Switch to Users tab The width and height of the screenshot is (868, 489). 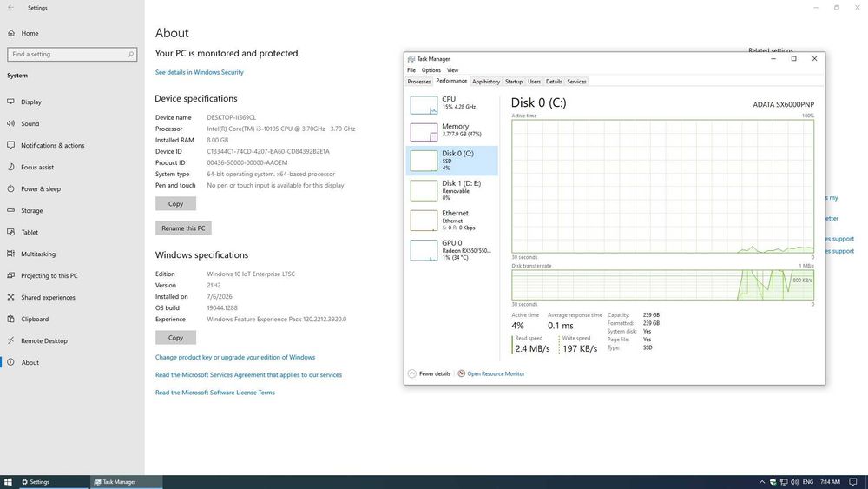click(534, 82)
